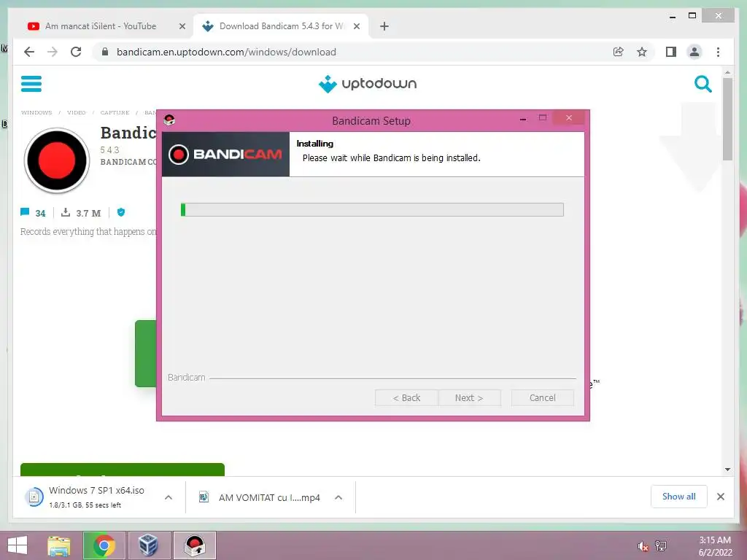
Task: Go back in Chrome browser history
Action: click(29, 52)
